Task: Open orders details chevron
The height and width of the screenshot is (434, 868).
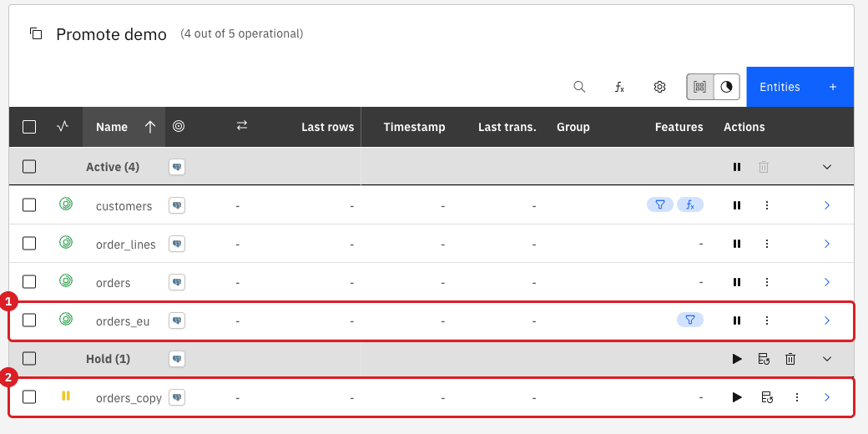Action: tap(827, 282)
